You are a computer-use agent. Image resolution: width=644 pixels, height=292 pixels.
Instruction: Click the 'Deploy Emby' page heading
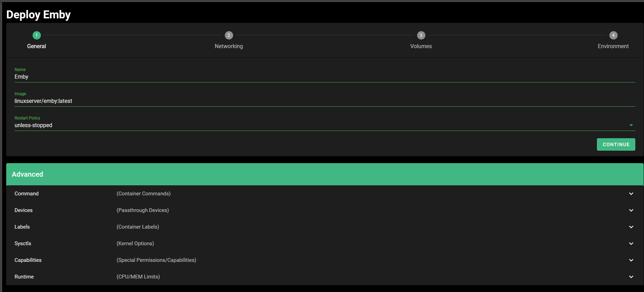(x=38, y=15)
